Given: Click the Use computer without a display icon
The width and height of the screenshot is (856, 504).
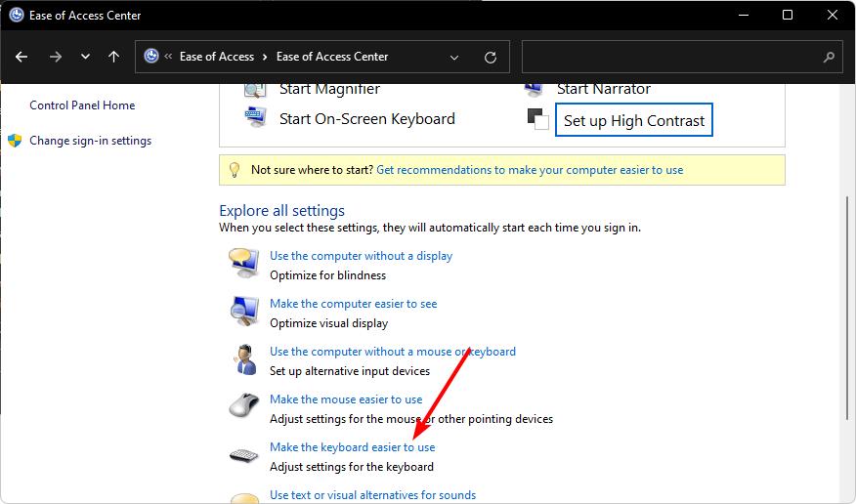Looking at the screenshot, I should (243, 263).
